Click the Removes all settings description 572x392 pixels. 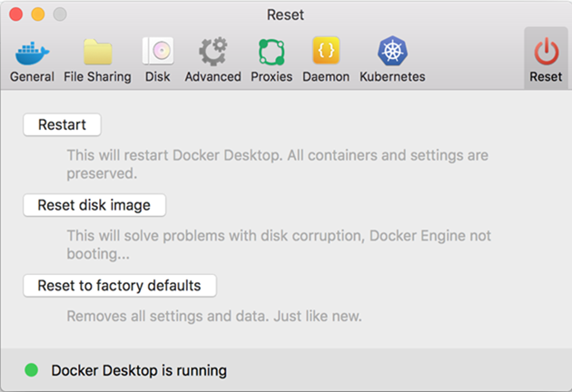[x=214, y=317]
